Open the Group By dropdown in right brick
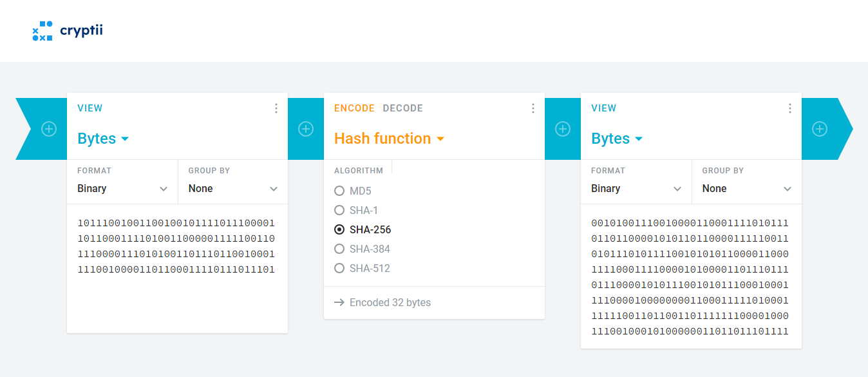The width and height of the screenshot is (868, 377). (747, 189)
